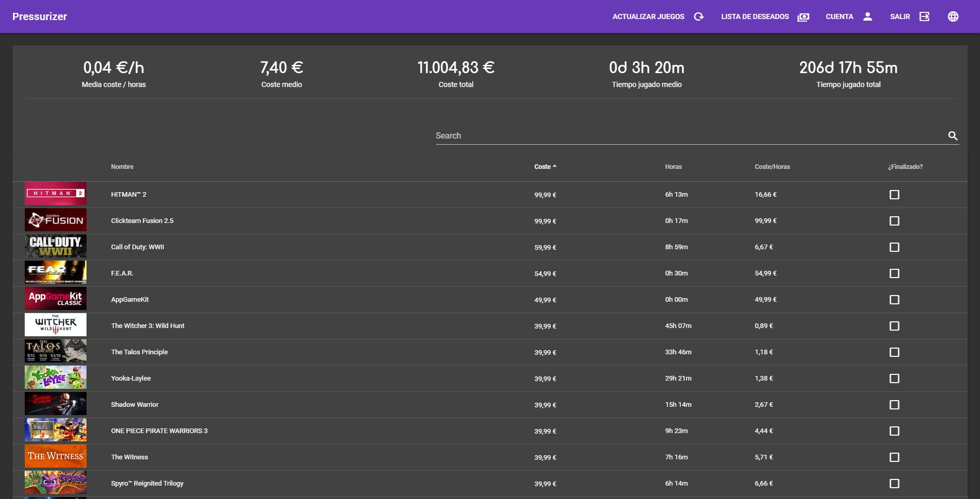The width and height of the screenshot is (980, 499).
Task: Click the 29h 21m hours value
Action: [678, 378]
